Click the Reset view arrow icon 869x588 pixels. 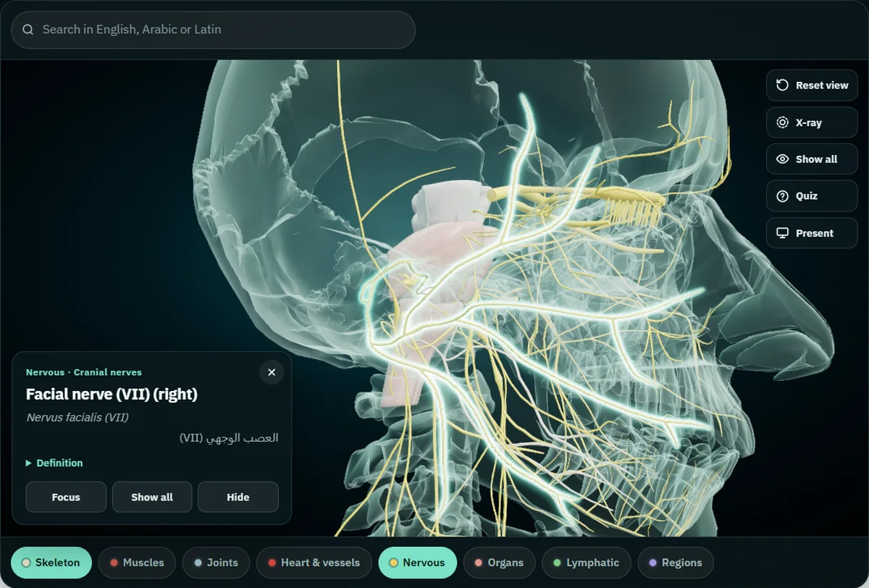click(782, 85)
